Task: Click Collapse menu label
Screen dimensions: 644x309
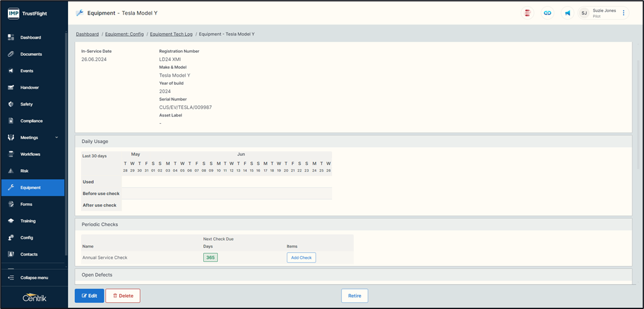Action: click(x=34, y=278)
